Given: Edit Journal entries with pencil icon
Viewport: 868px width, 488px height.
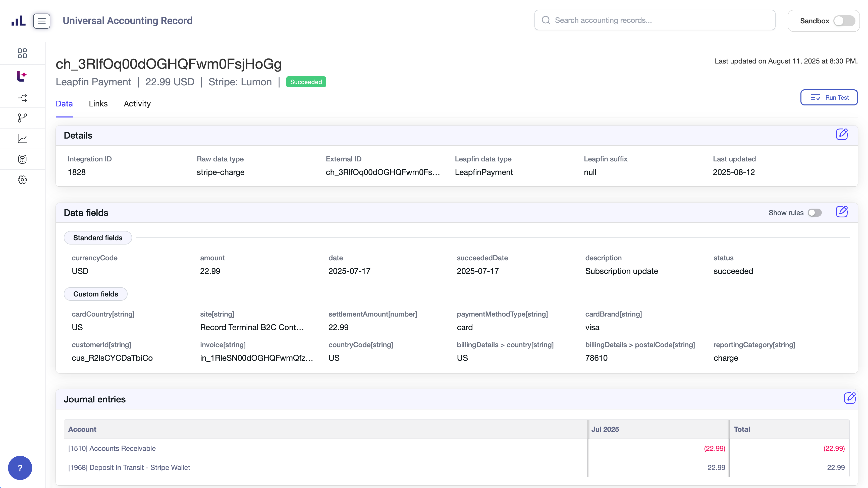Looking at the screenshot, I should (849, 398).
